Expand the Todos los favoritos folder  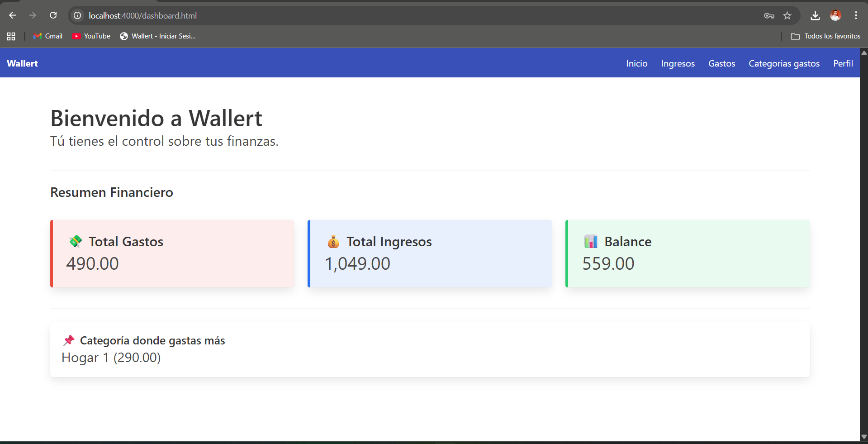(x=825, y=36)
